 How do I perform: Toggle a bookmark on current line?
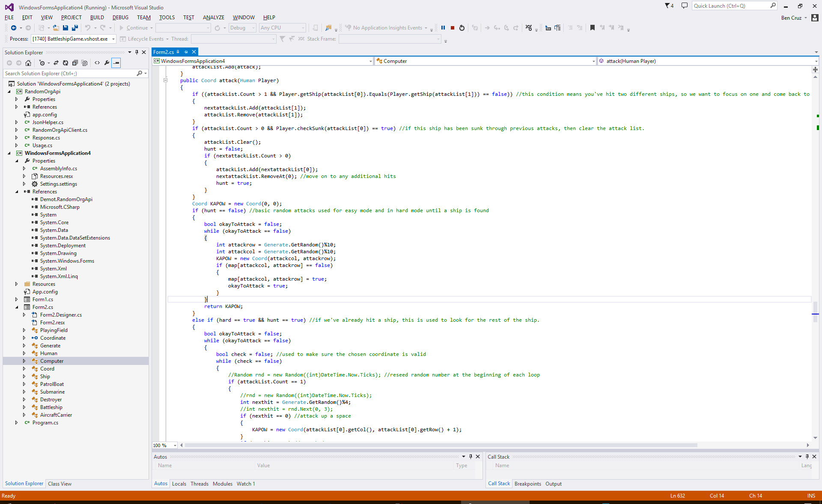[593, 28]
